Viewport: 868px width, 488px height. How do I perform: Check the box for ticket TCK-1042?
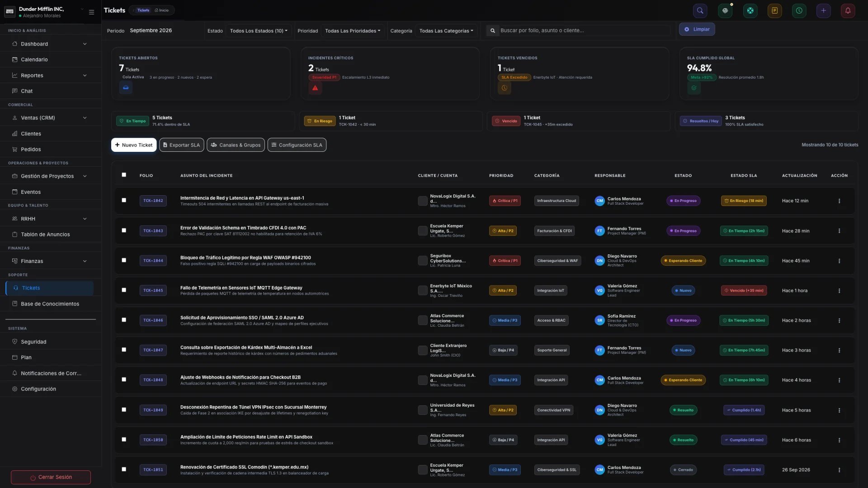(124, 200)
